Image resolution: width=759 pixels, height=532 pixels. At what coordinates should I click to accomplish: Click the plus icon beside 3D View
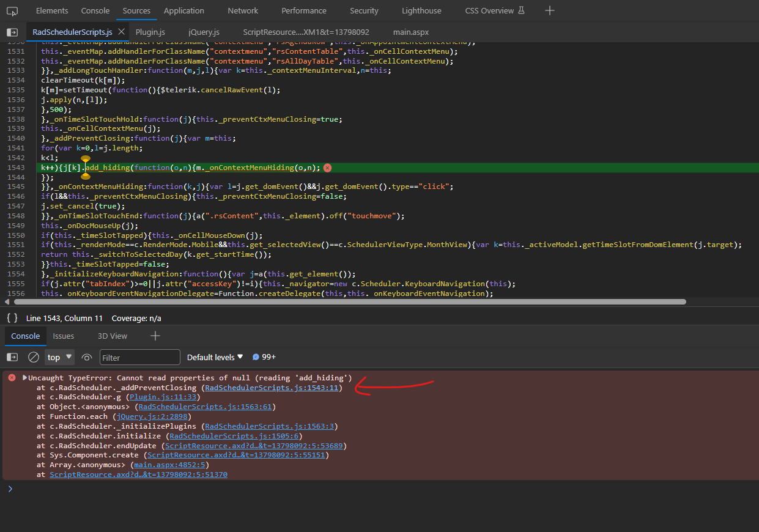click(155, 336)
